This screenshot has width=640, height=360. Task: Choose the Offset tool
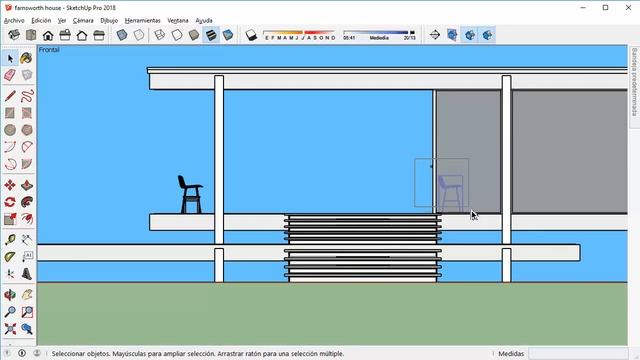(x=27, y=219)
